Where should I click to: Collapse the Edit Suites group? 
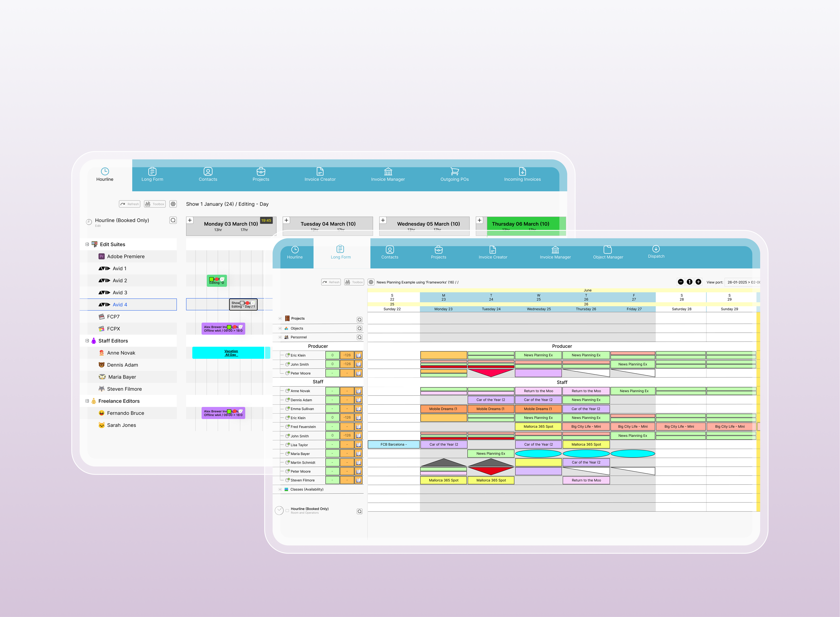point(87,244)
